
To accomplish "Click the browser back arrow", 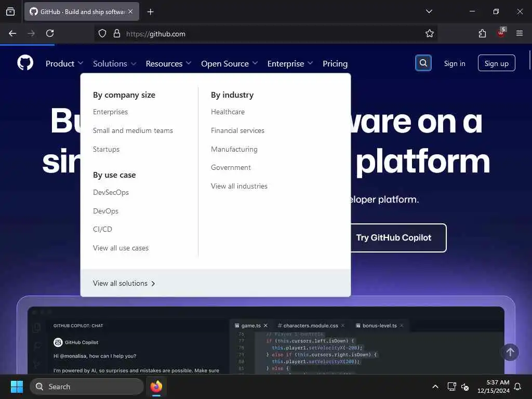I will point(12,33).
